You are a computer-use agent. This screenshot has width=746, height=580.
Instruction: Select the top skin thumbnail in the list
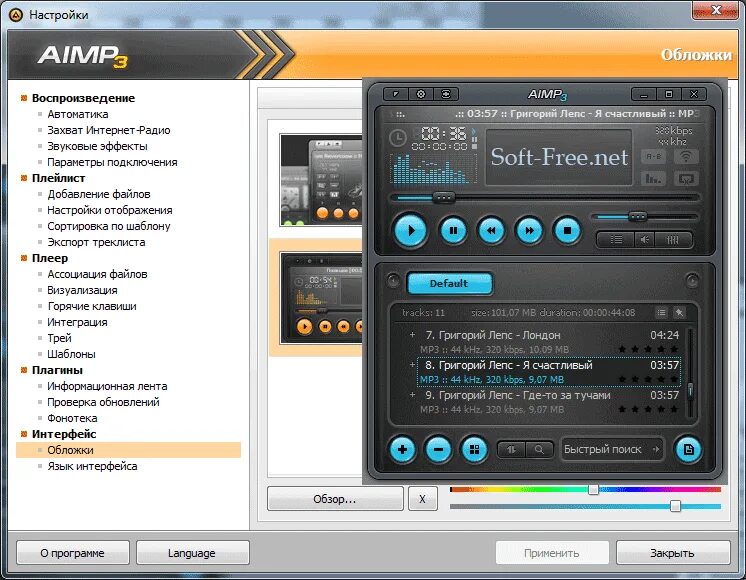click(321, 180)
